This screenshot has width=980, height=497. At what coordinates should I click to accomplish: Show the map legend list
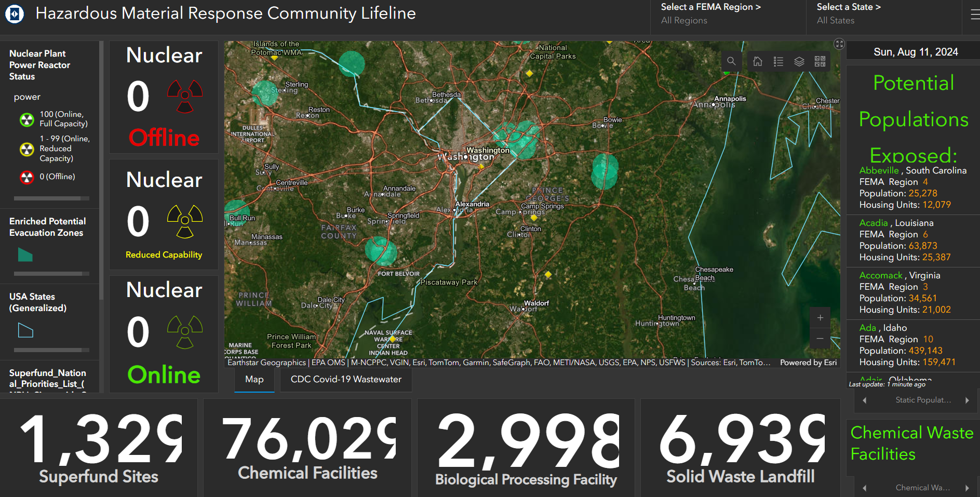(x=778, y=61)
